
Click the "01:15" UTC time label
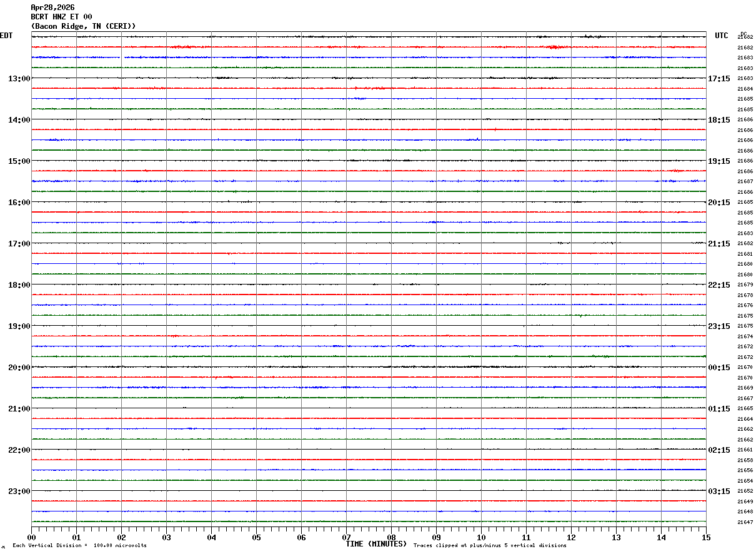pos(719,409)
